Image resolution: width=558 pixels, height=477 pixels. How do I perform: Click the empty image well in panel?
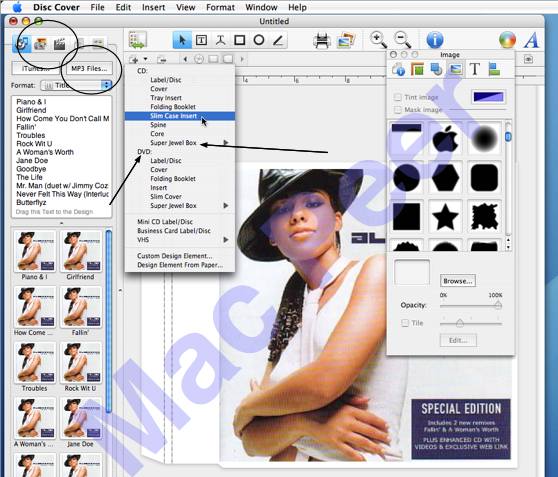[x=412, y=272]
